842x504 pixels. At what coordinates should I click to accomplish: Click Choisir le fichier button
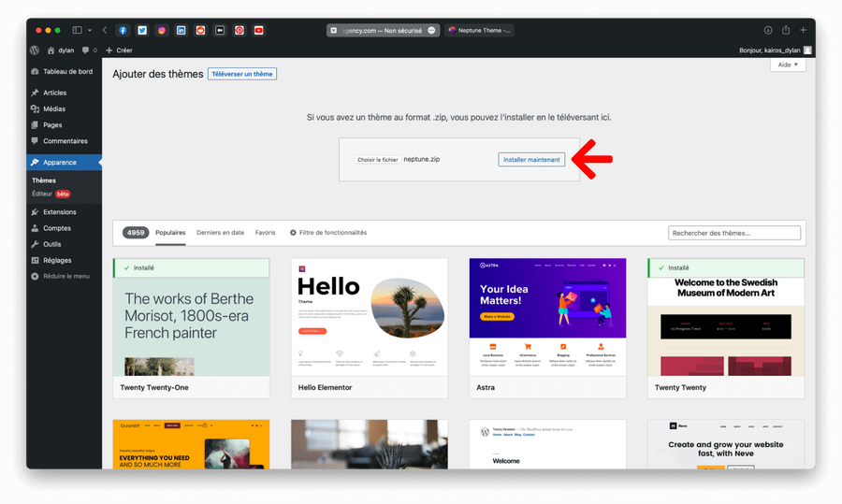click(x=378, y=159)
